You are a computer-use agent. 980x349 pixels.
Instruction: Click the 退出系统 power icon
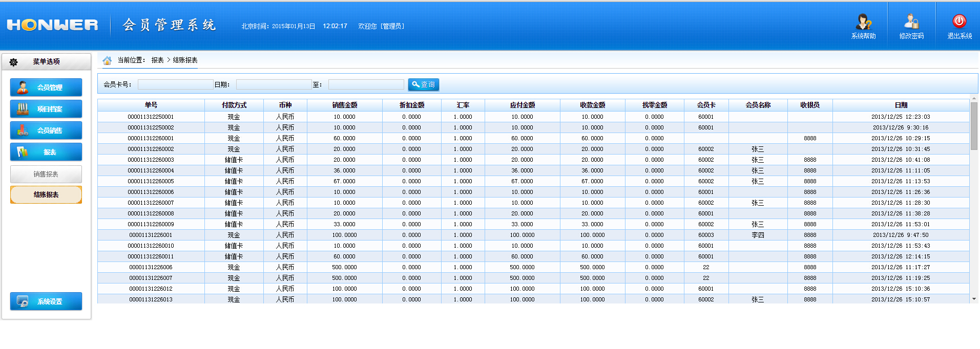959,21
